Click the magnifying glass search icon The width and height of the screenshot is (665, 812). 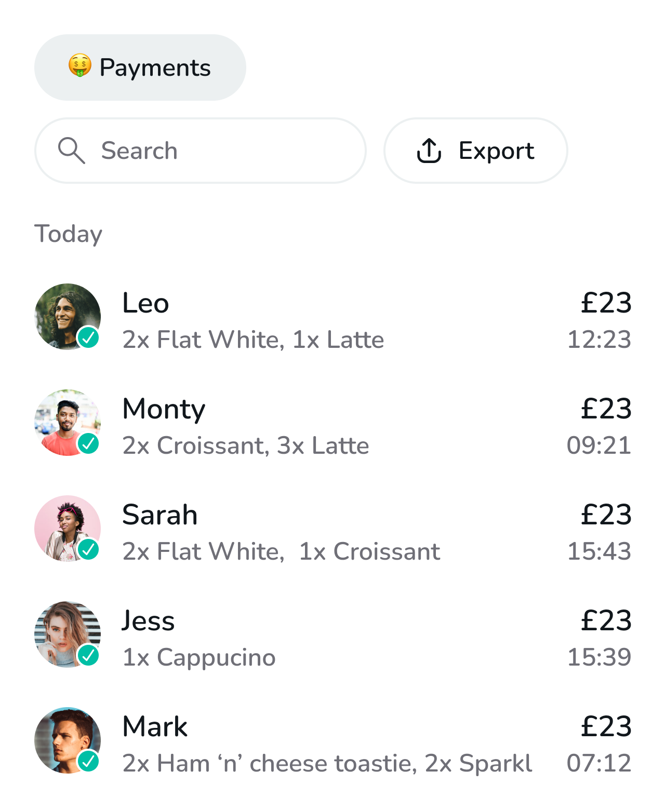click(x=71, y=151)
